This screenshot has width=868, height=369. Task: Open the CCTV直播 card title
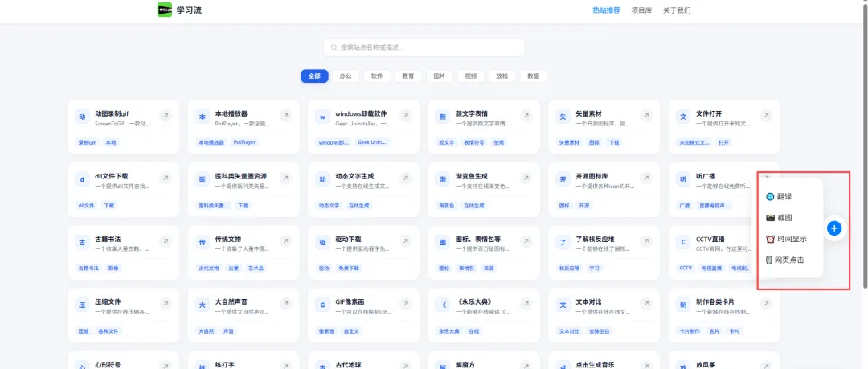[710, 239]
